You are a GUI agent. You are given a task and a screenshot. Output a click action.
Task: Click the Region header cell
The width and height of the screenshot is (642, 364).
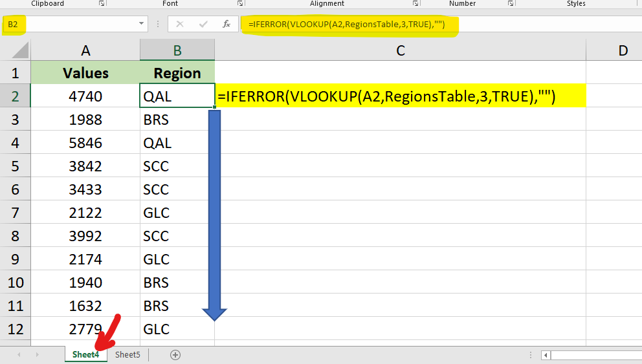click(x=177, y=73)
